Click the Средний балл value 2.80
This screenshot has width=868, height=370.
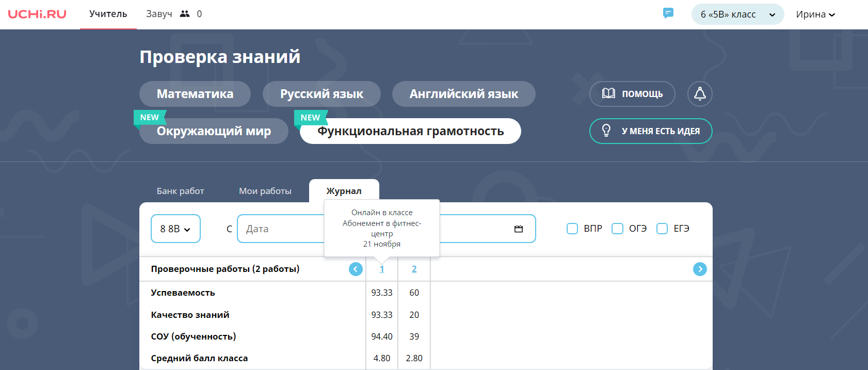point(414,358)
